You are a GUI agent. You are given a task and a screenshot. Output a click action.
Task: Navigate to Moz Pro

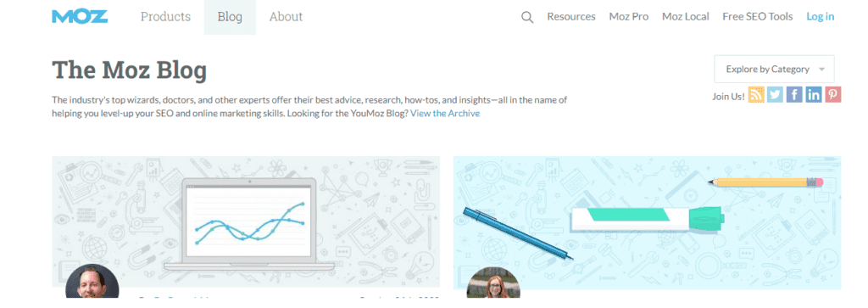(x=629, y=17)
